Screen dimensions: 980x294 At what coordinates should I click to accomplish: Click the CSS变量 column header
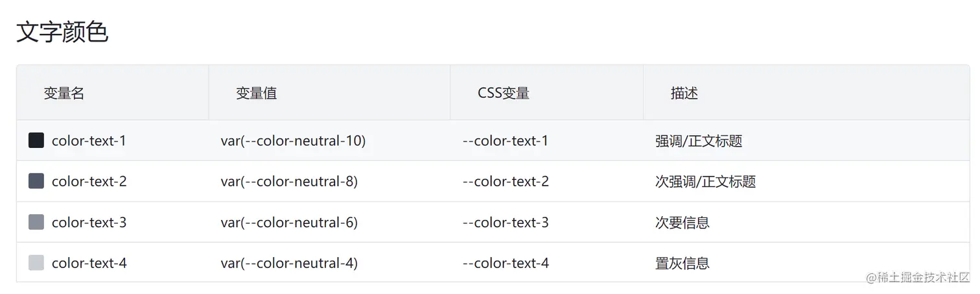pos(504,93)
